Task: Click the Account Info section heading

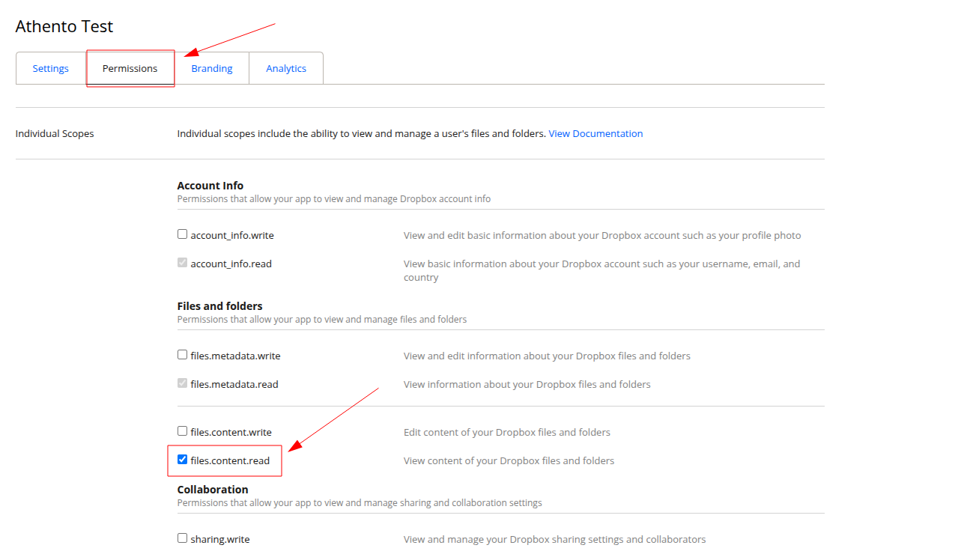Action: coord(210,186)
